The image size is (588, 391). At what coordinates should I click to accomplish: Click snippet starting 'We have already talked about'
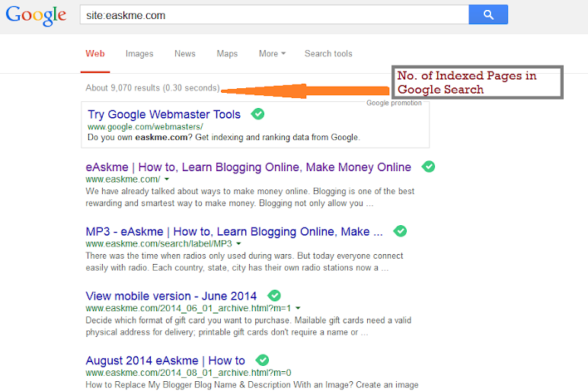(250, 197)
